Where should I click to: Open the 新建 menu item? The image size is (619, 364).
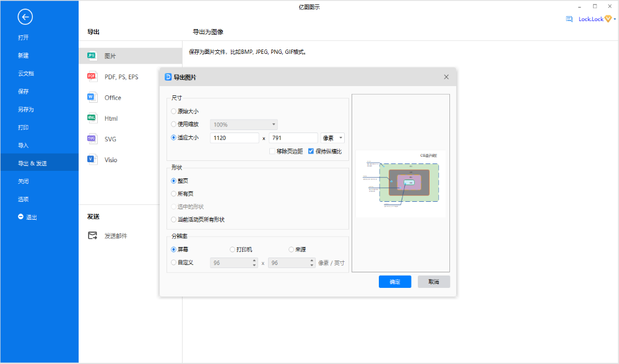[x=24, y=55]
